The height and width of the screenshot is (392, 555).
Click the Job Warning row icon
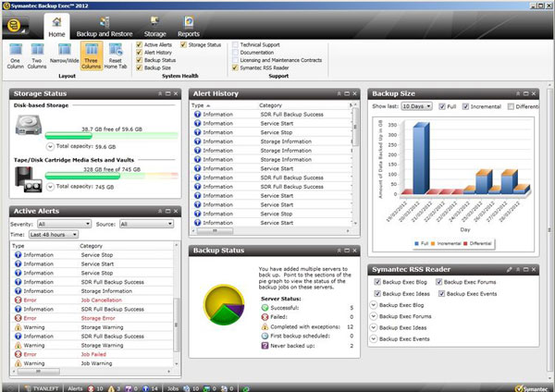point(18,363)
